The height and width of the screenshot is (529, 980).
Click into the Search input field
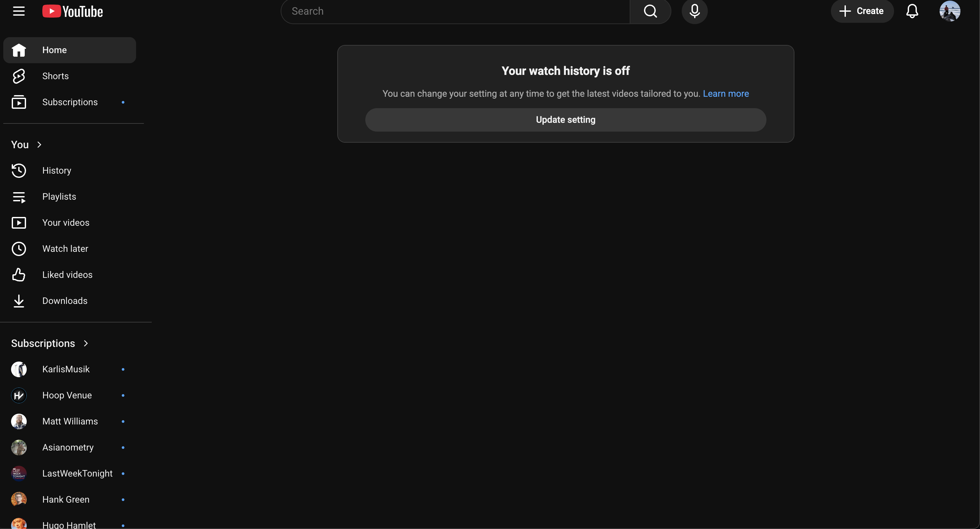pos(455,11)
